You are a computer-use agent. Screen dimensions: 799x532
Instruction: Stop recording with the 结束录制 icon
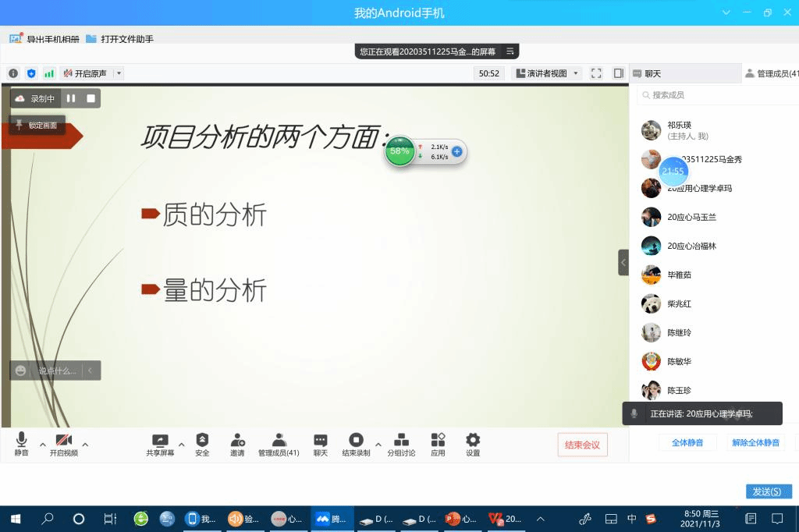point(356,442)
